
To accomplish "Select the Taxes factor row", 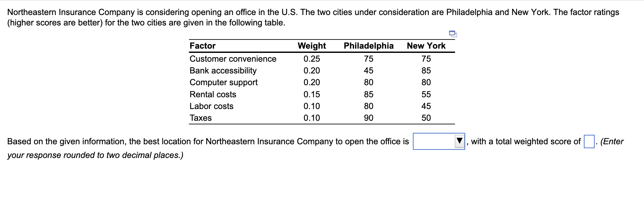I will 200,118.
